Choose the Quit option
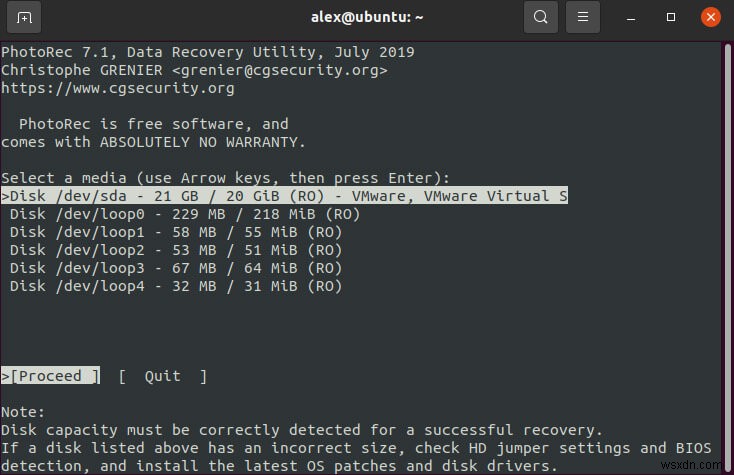Image resolution: width=734 pixels, height=475 pixels. 162,376
